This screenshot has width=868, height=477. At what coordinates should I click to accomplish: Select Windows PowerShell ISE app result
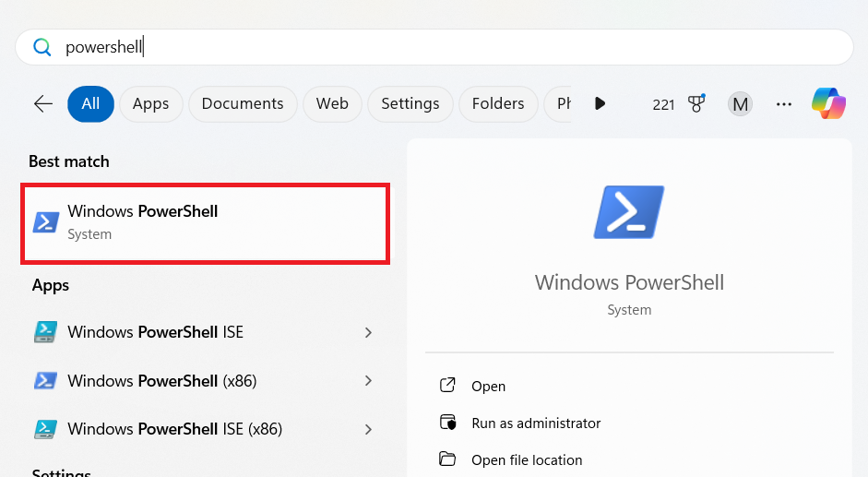tap(206, 332)
